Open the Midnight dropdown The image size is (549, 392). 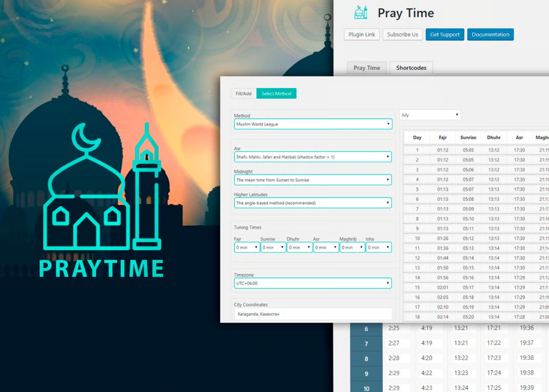(x=313, y=180)
